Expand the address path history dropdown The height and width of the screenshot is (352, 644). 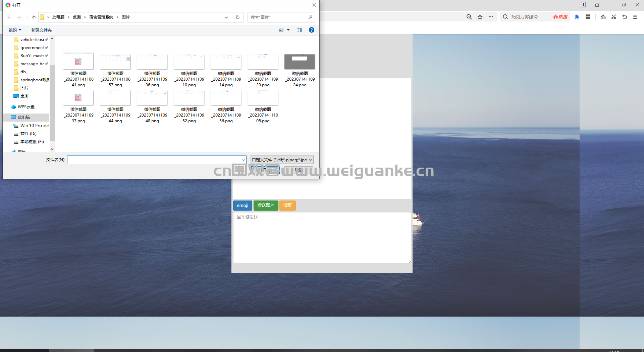(226, 17)
